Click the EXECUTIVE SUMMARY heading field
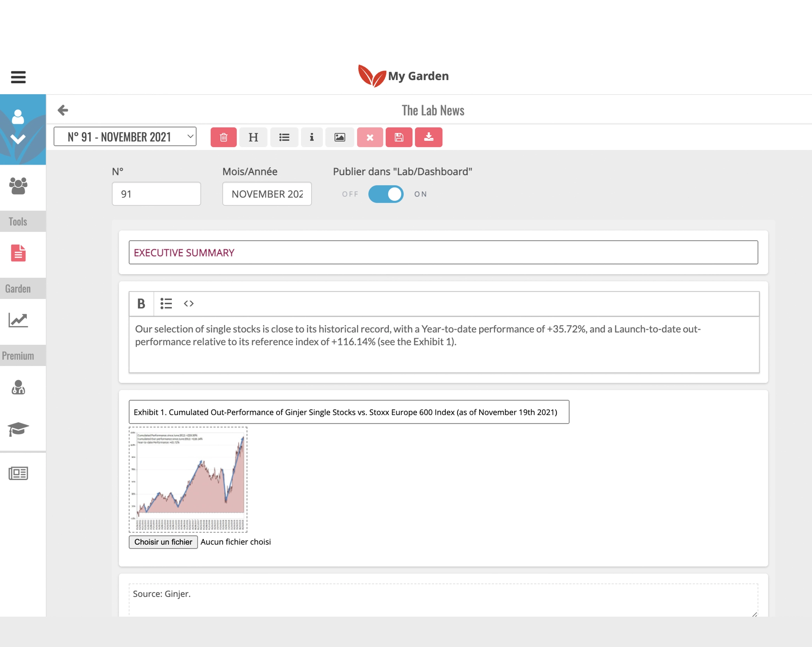This screenshot has width=812, height=647. [x=443, y=252]
